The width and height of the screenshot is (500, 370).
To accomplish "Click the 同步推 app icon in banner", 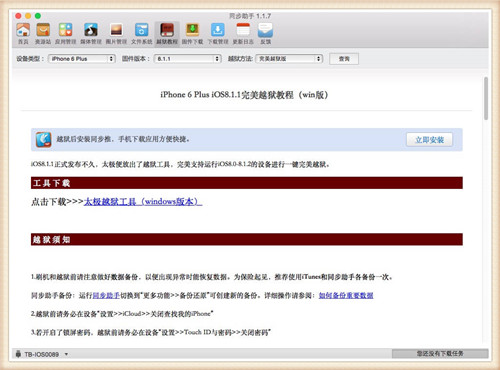I will click(44, 139).
